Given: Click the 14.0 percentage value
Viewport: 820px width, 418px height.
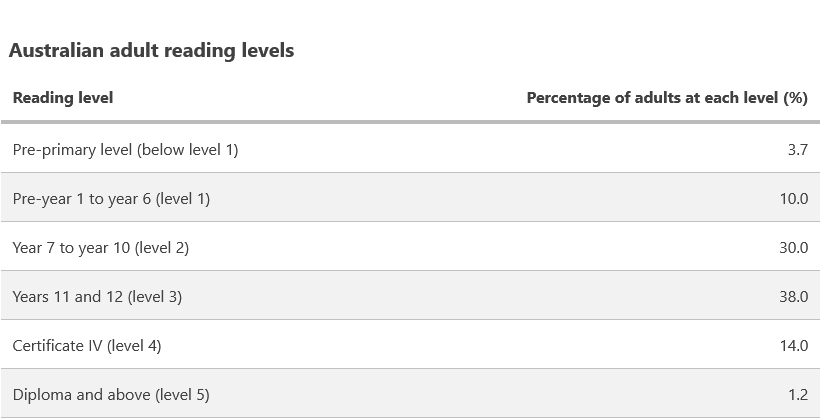Looking at the screenshot, I should (x=794, y=346).
